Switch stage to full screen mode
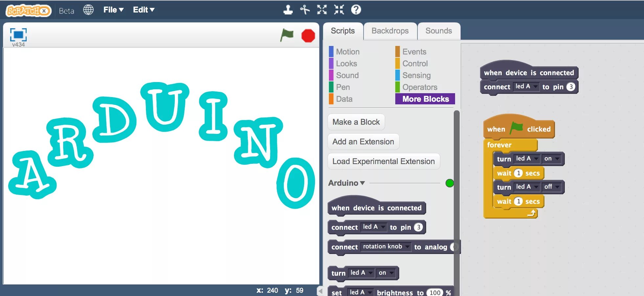Image resolution: width=644 pixels, height=296 pixels. (x=18, y=34)
